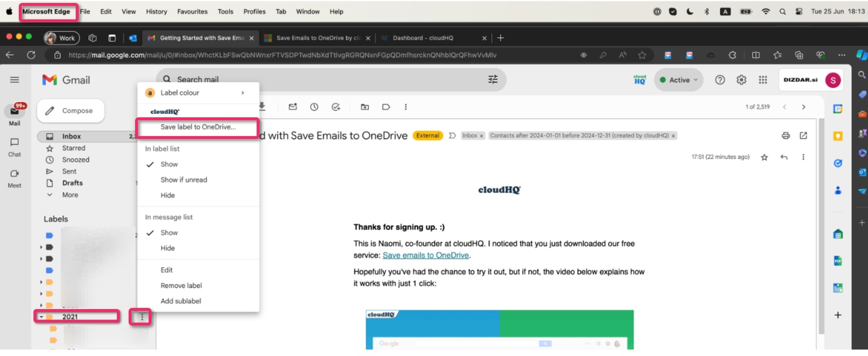Choose Remove label in menu
This screenshot has width=868, height=356.
pos(199,286)
